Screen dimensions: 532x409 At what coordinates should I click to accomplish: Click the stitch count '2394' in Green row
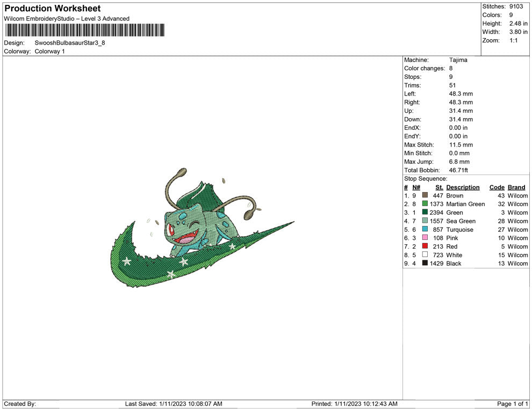pyautogui.click(x=436, y=213)
